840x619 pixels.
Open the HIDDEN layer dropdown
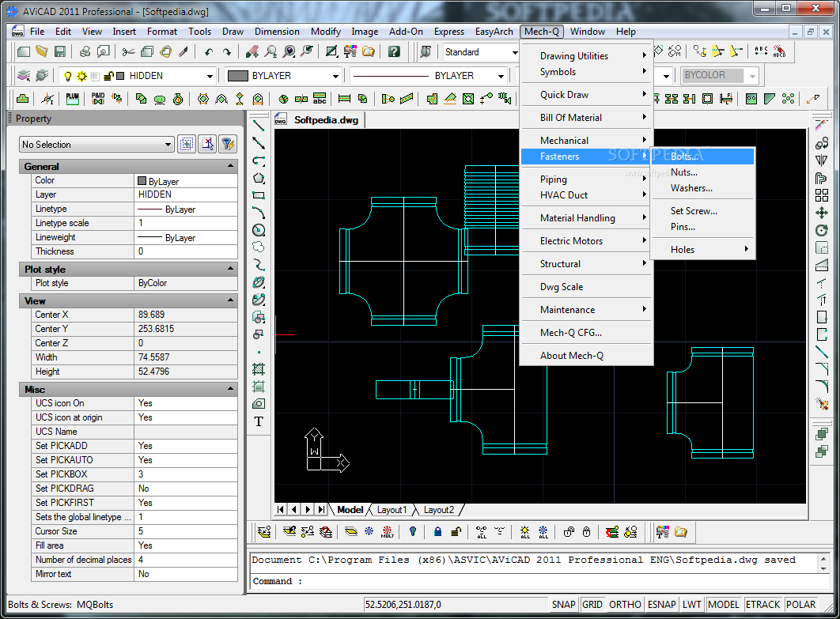(210, 76)
